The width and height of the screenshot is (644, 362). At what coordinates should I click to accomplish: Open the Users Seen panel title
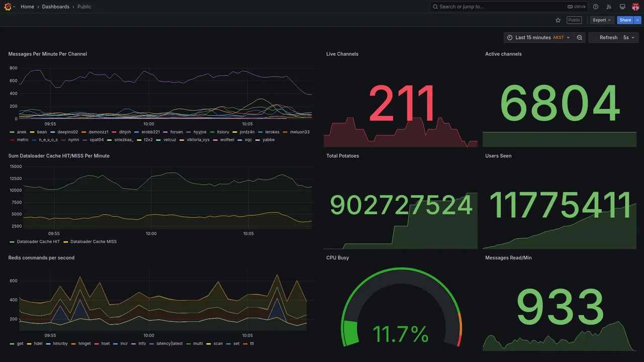pyautogui.click(x=498, y=156)
